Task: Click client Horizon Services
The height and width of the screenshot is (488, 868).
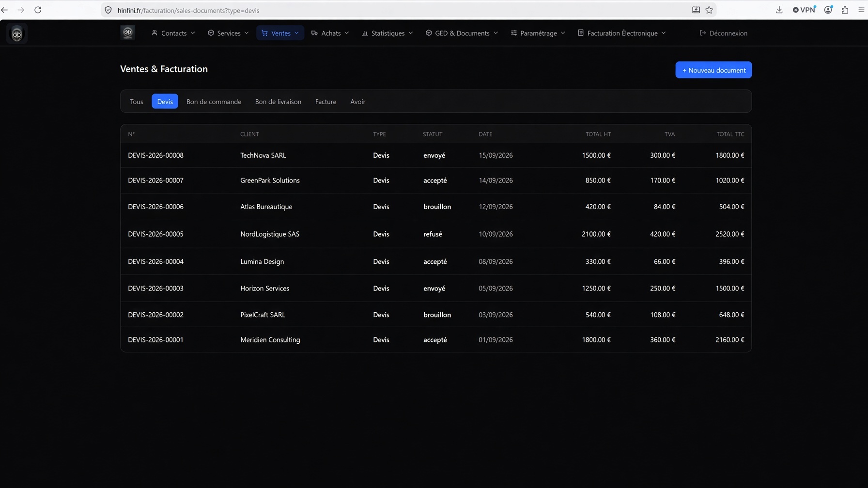Action: click(x=264, y=288)
